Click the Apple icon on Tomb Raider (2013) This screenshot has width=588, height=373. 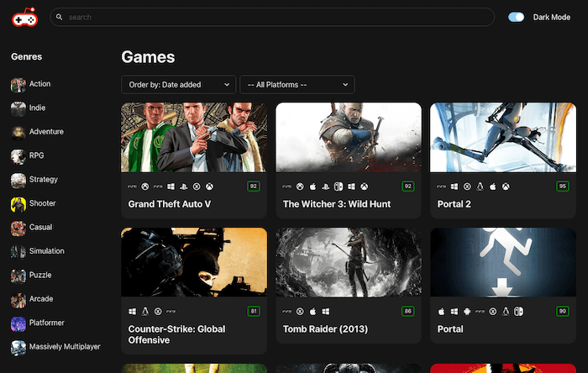click(312, 311)
